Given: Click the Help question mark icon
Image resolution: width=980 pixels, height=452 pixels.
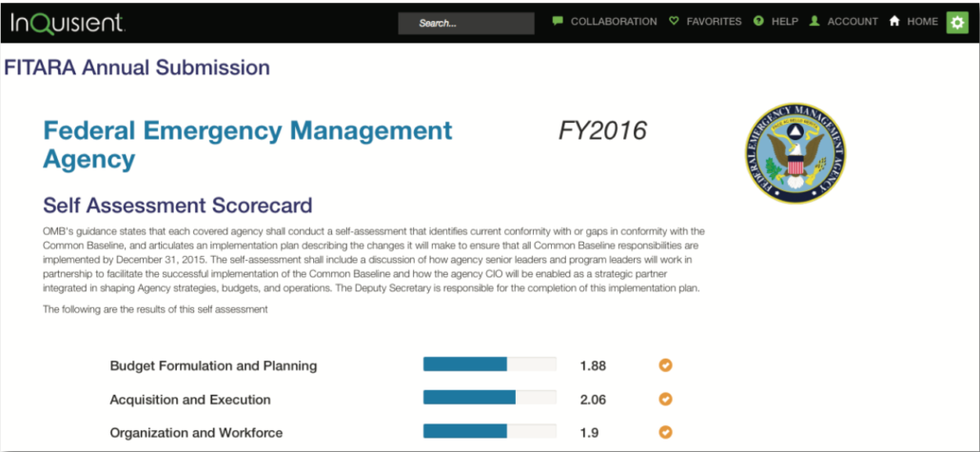Looking at the screenshot, I should pyautogui.click(x=758, y=21).
